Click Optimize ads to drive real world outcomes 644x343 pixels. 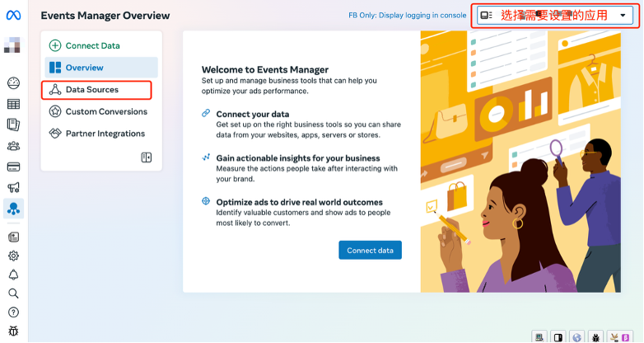point(300,202)
